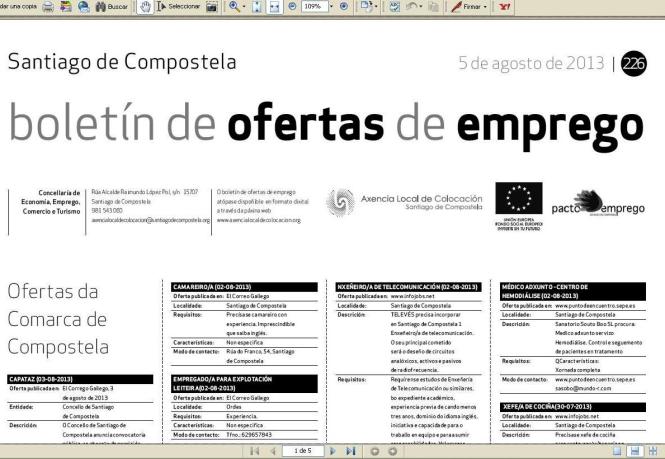Select single page layout icon
The image size is (665, 459).
tap(617, 451)
